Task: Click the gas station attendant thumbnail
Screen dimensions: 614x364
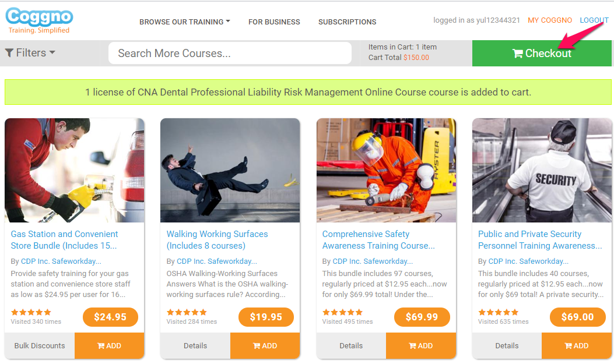Action: click(x=75, y=171)
